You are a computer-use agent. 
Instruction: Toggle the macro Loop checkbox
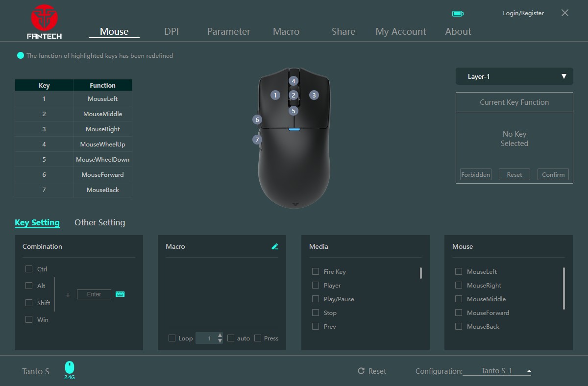[172, 338]
